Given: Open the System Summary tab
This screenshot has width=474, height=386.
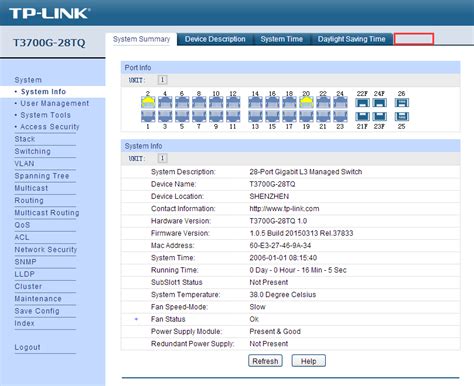Looking at the screenshot, I should pyautogui.click(x=141, y=39).
